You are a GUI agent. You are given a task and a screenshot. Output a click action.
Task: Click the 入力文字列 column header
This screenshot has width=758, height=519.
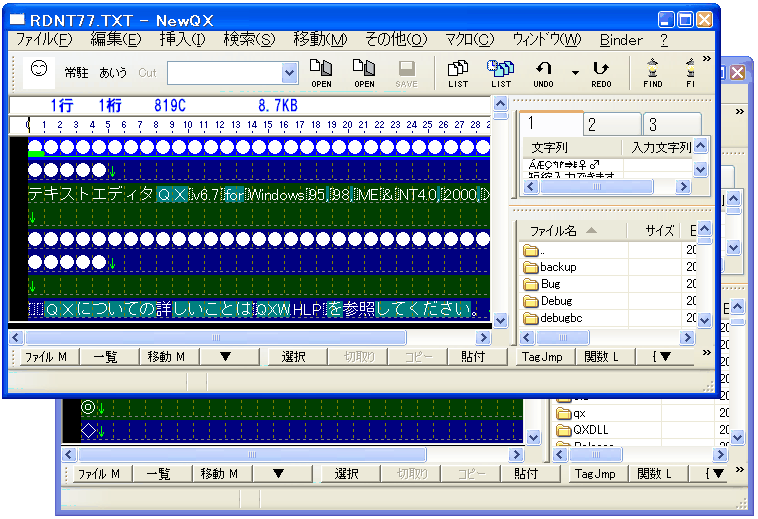[x=657, y=147]
